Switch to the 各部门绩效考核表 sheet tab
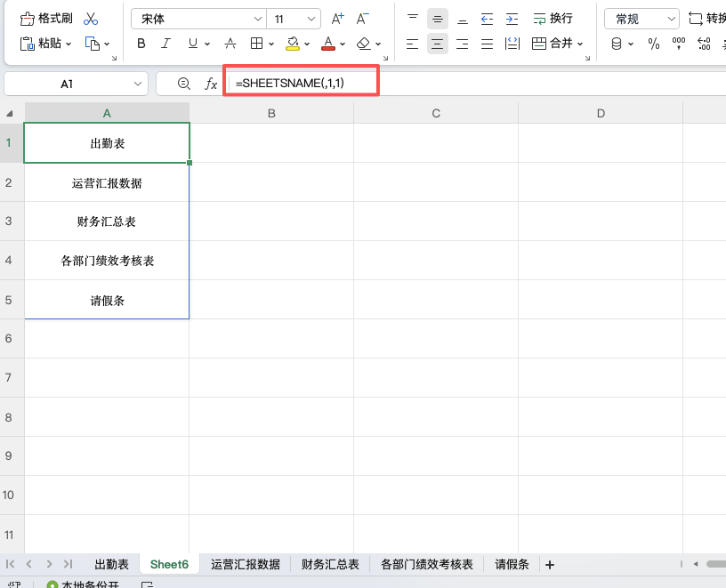 [x=426, y=564]
